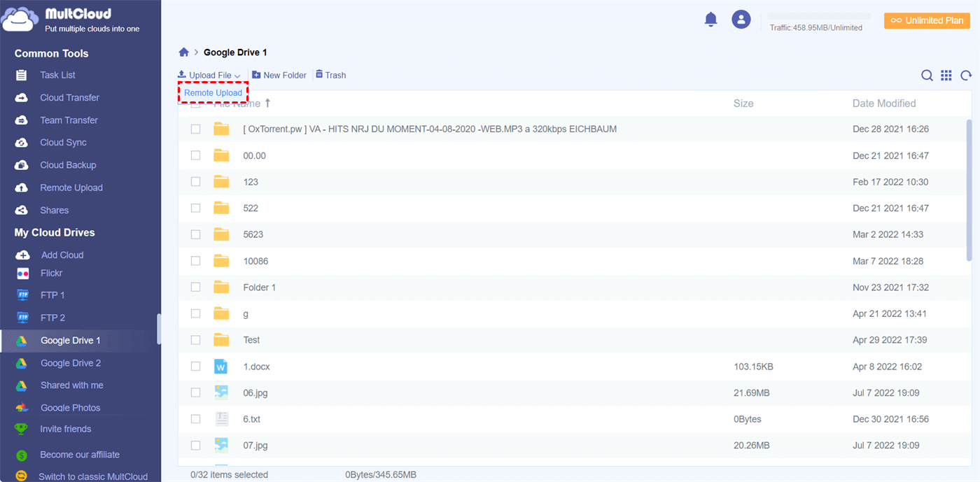The width and height of the screenshot is (980, 482).
Task: Click Google Drive 1 breadcrumb
Action: [235, 52]
